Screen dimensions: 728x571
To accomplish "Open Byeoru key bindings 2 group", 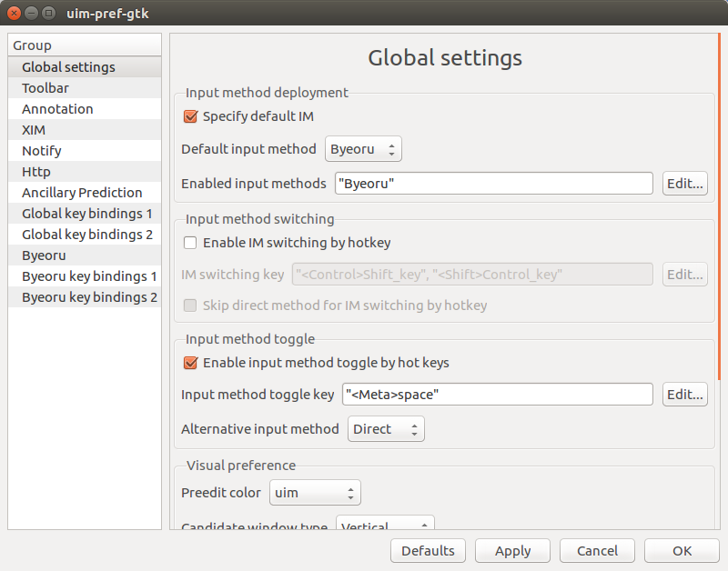I will [x=89, y=297].
